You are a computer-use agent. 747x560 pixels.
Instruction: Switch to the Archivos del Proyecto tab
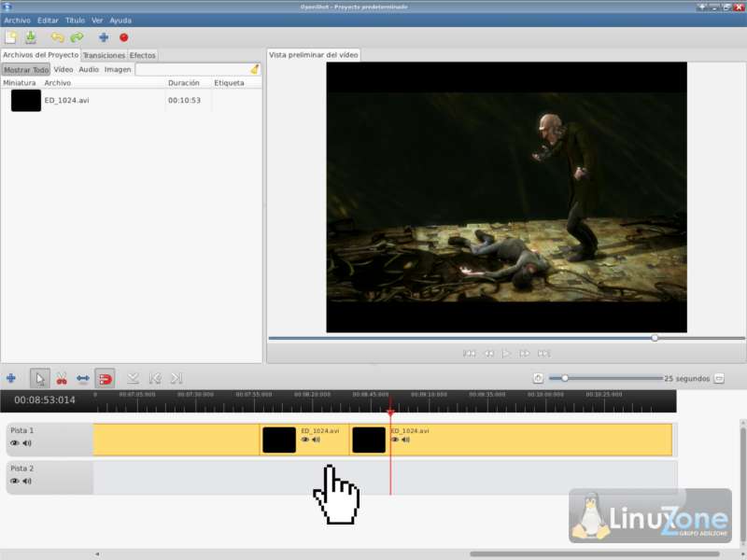click(x=40, y=55)
